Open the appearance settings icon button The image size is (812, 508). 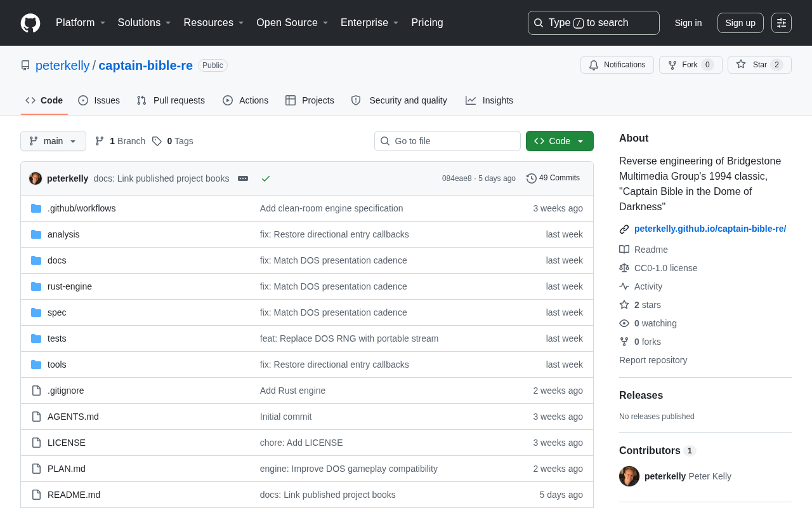click(x=782, y=23)
